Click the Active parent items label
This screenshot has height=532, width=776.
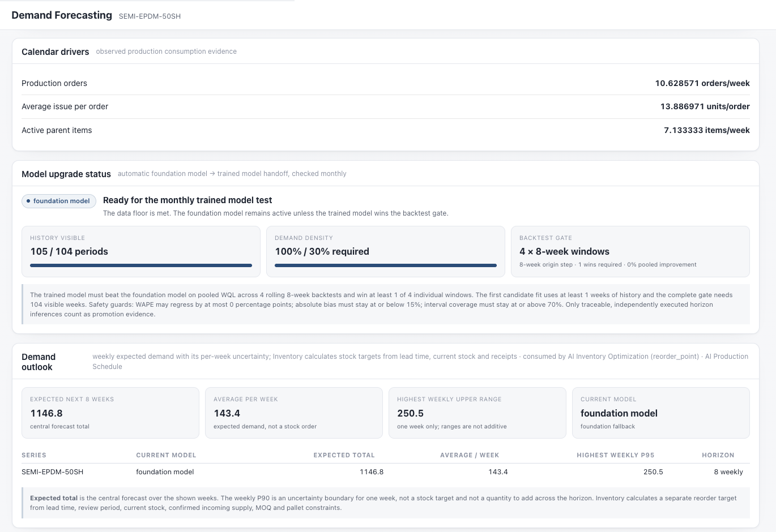[57, 130]
